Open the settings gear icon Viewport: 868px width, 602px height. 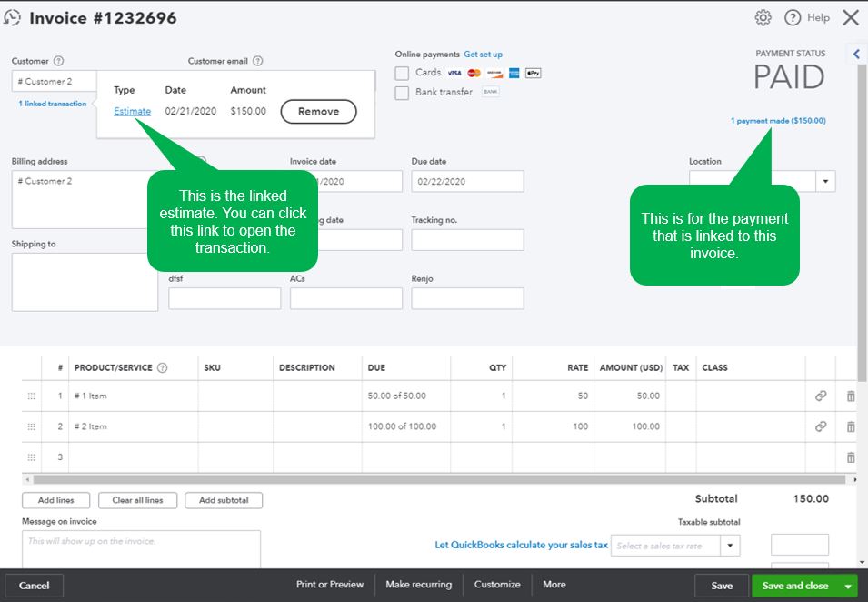[x=763, y=17]
